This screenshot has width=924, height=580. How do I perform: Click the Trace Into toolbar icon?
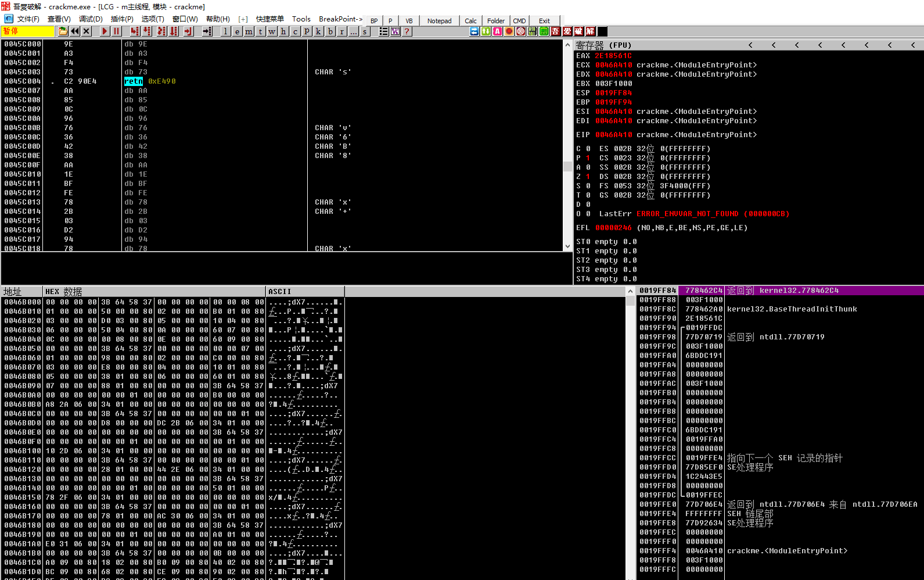pyautogui.click(x=161, y=31)
